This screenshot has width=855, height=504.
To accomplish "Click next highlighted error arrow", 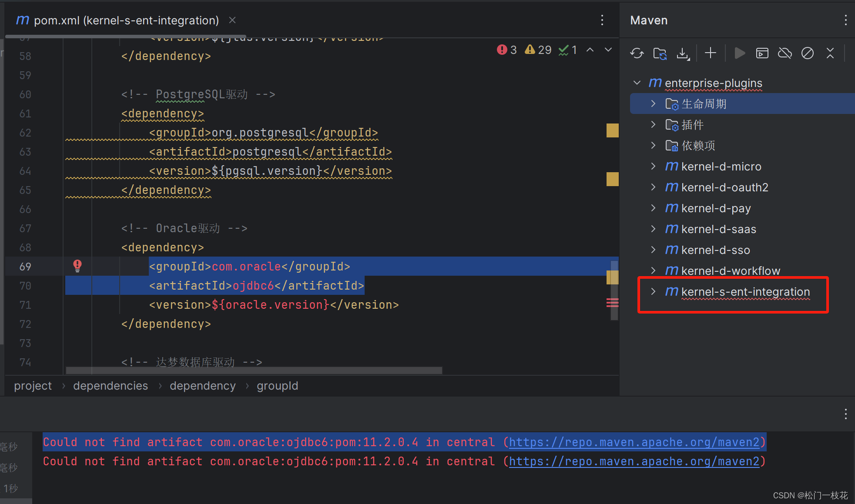I will coord(608,50).
